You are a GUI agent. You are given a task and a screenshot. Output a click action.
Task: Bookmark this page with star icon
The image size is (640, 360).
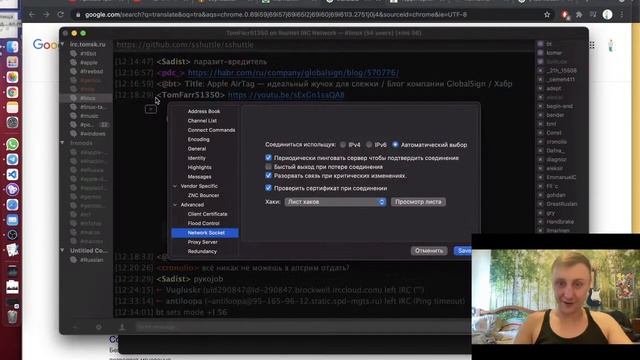pyautogui.click(x=547, y=15)
